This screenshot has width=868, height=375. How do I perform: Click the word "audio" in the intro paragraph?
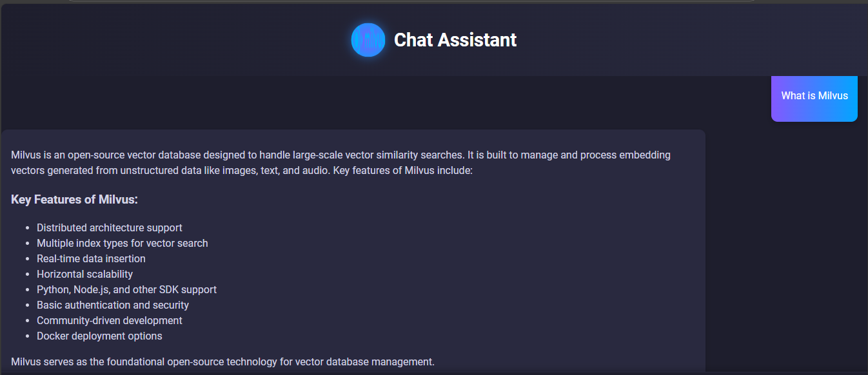(313, 171)
